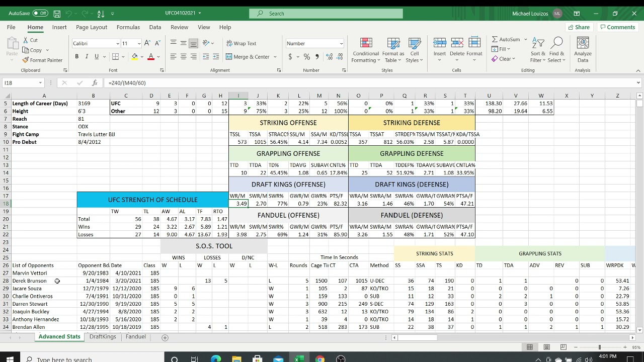Open the Number format dropdown

tap(341, 44)
